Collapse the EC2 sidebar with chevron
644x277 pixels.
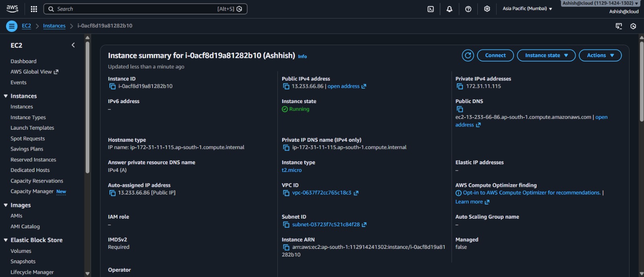click(x=73, y=45)
